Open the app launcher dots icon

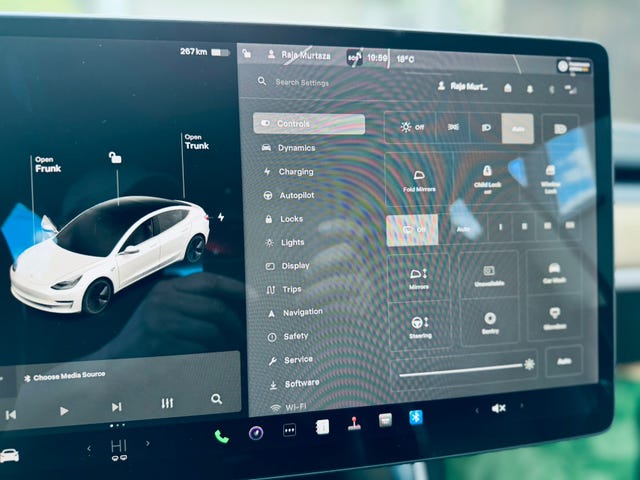pos(289,430)
